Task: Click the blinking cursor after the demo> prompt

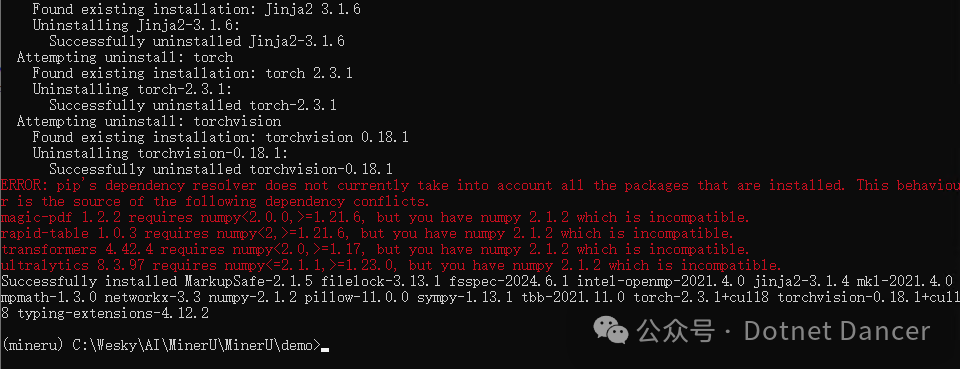Action: coord(325,349)
